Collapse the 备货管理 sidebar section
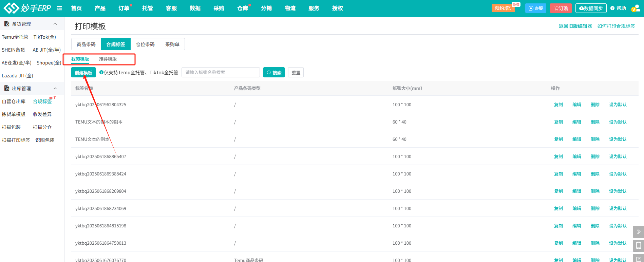 [x=55, y=24]
